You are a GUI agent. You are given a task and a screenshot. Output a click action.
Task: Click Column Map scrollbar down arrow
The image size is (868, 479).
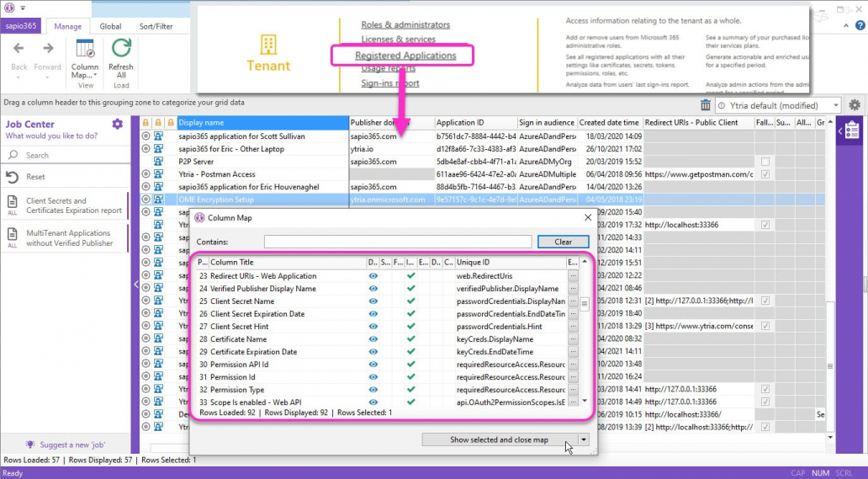pos(585,402)
